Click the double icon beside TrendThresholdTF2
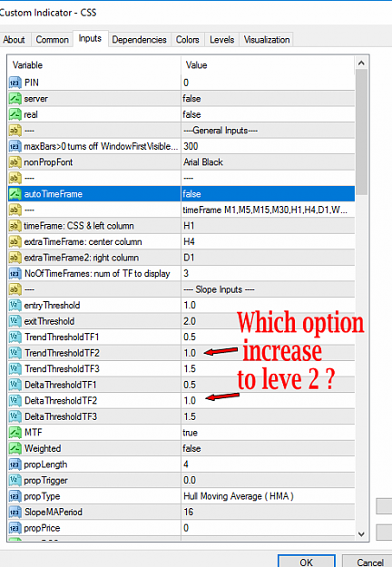This screenshot has height=567, width=392. coord(15,353)
